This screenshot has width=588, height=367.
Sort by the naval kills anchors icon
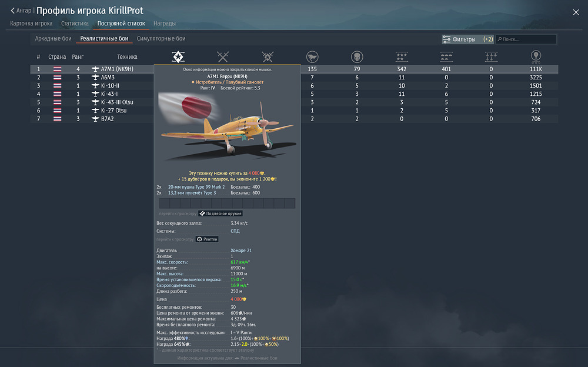[x=491, y=56]
